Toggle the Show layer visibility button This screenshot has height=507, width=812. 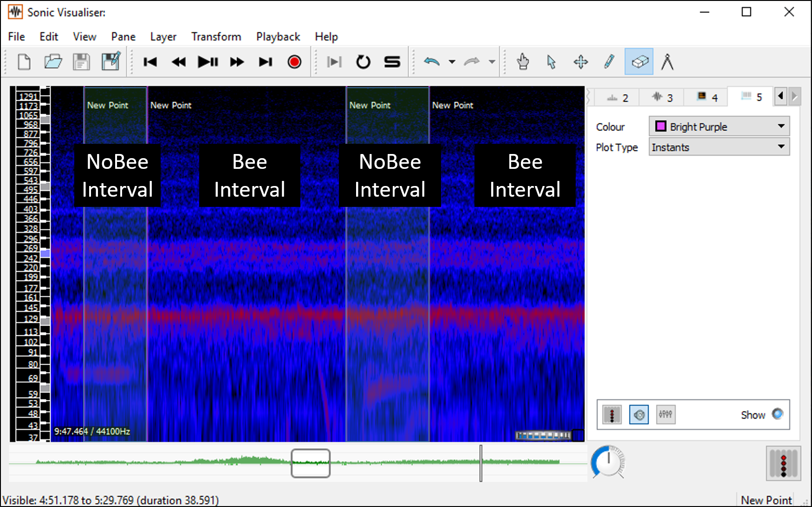pos(777,414)
